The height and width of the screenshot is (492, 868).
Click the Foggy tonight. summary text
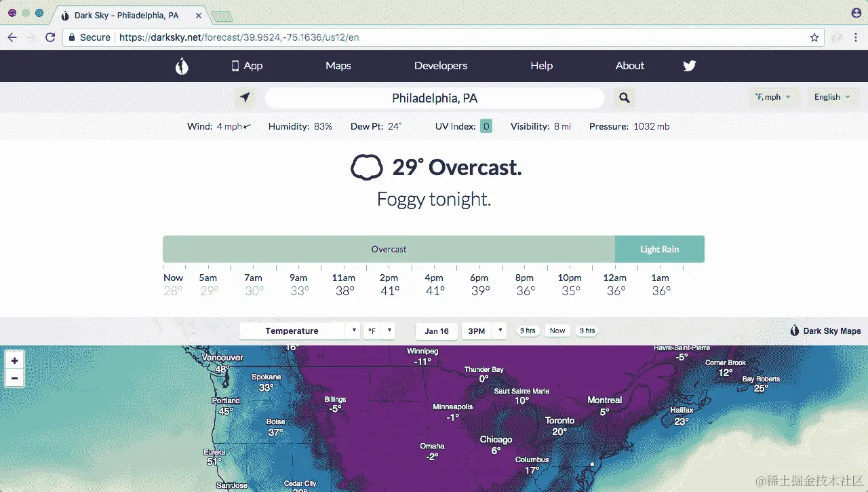pyautogui.click(x=434, y=200)
